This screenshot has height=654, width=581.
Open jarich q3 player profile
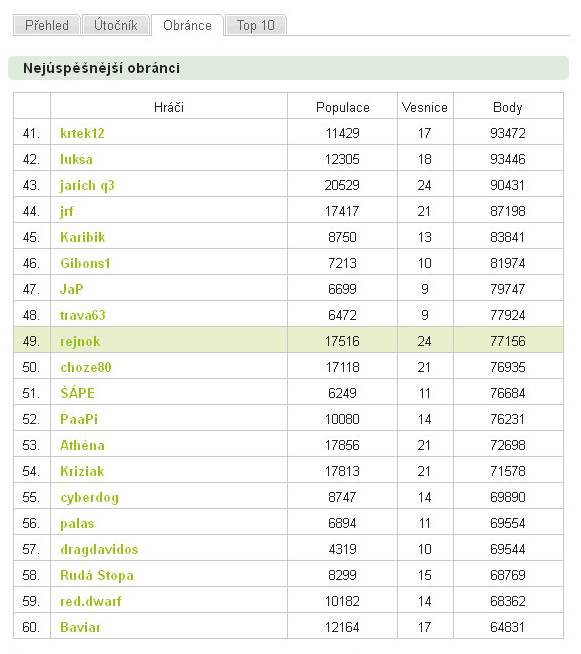click(87, 186)
